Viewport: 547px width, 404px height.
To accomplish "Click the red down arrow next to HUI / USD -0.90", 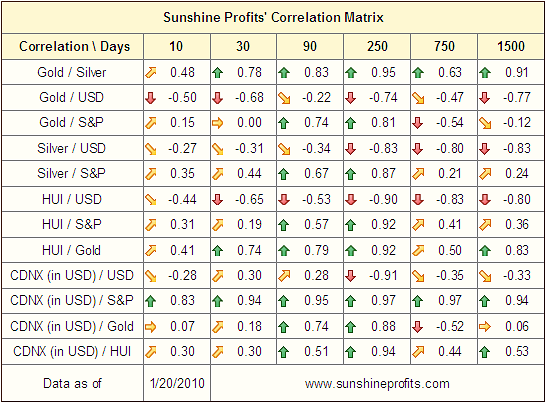I will (351, 200).
